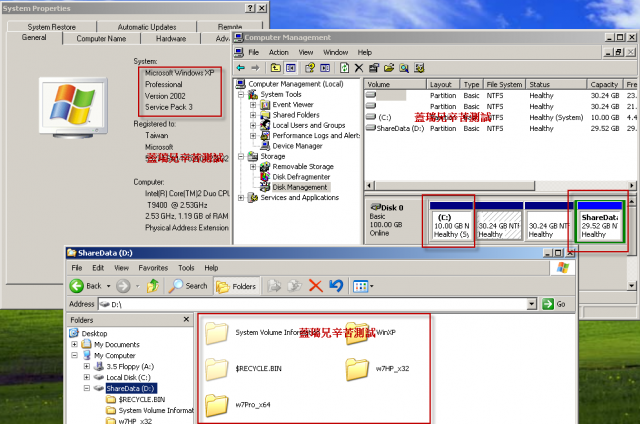Open the Tools menu in ShareData window
This screenshot has height=424, width=640.
[186, 268]
